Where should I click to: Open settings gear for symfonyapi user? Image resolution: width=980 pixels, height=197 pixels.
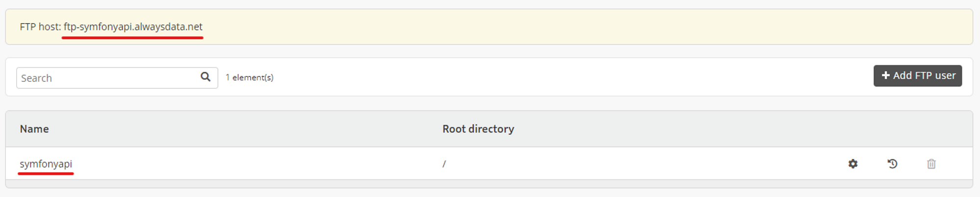tap(853, 164)
